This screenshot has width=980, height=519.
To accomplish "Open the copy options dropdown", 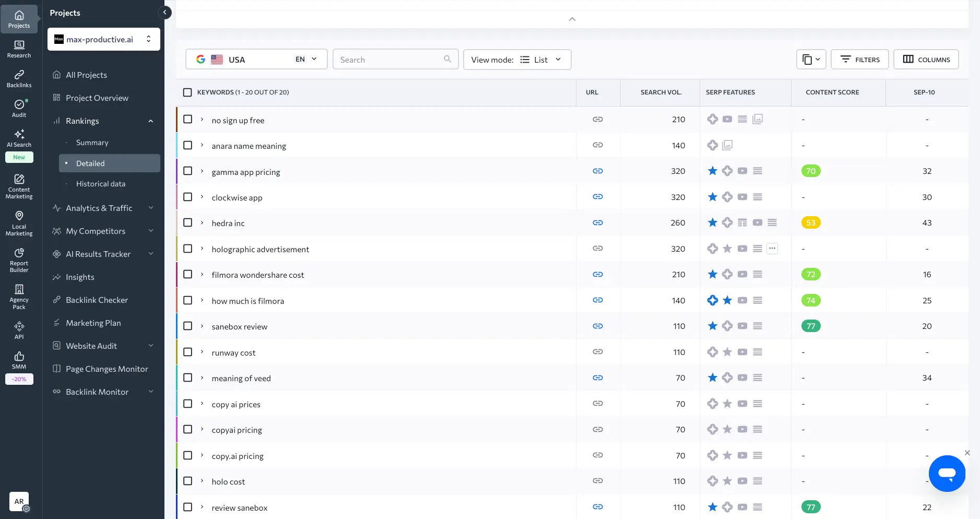I will (x=811, y=59).
